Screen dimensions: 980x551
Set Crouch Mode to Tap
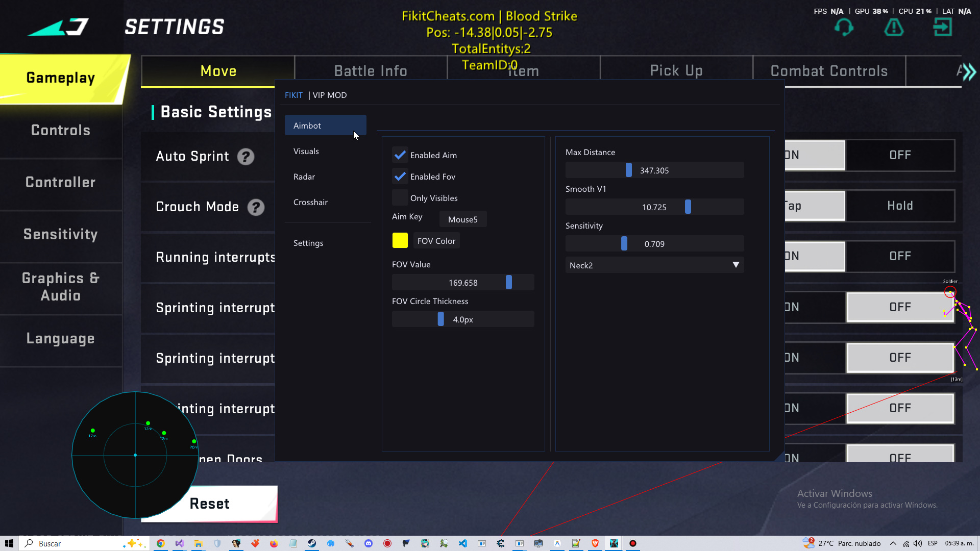coord(815,206)
